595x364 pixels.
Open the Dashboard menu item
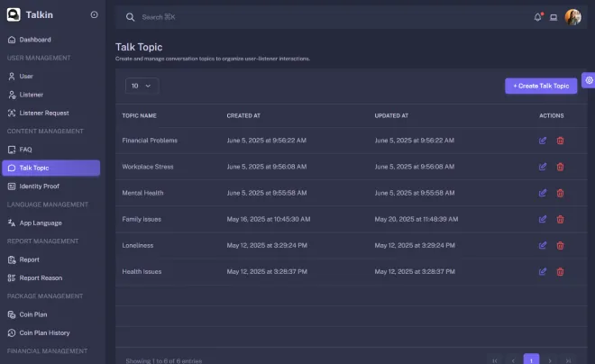50,40
